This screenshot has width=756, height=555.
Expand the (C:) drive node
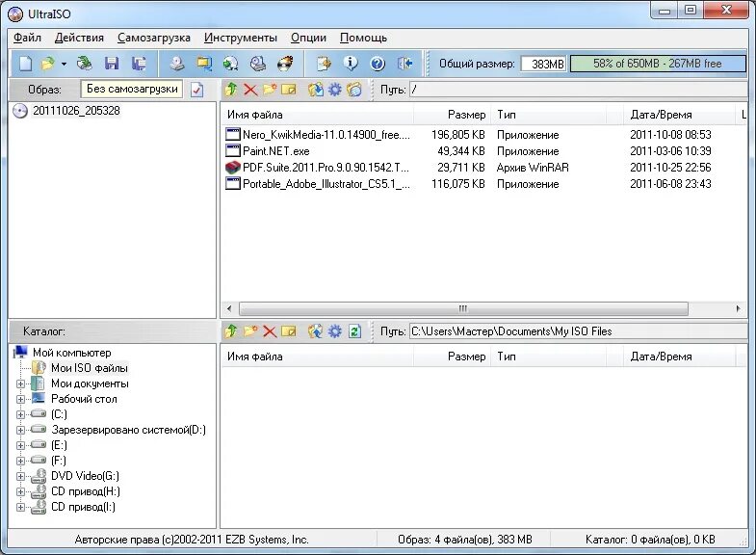[20, 414]
